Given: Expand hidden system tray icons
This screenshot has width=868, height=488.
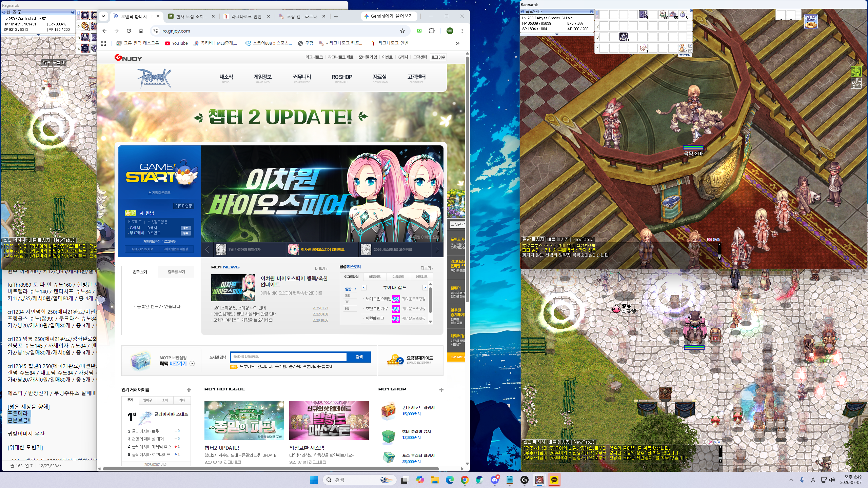Looking at the screenshot, I should (791, 480).
